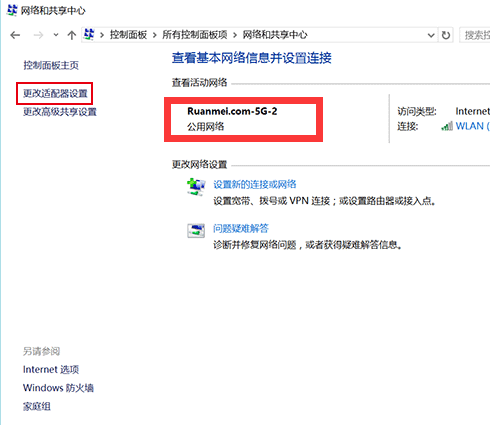Click the 查看基本网络信息并设置连接 heading
490x425 pixels.
252,58
